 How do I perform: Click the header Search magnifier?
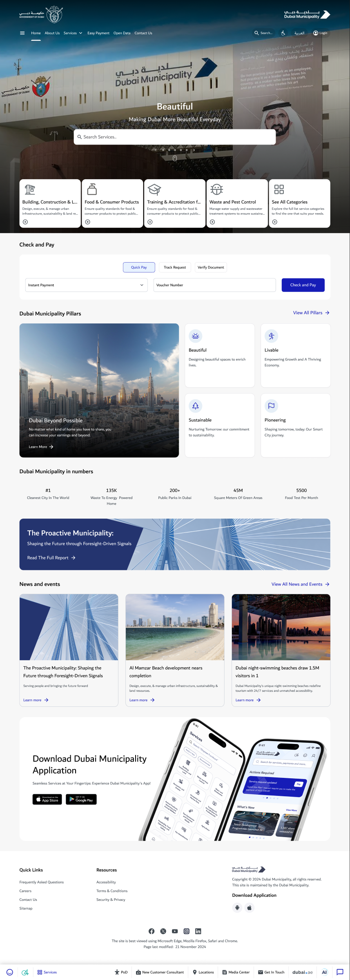point(256,33)
